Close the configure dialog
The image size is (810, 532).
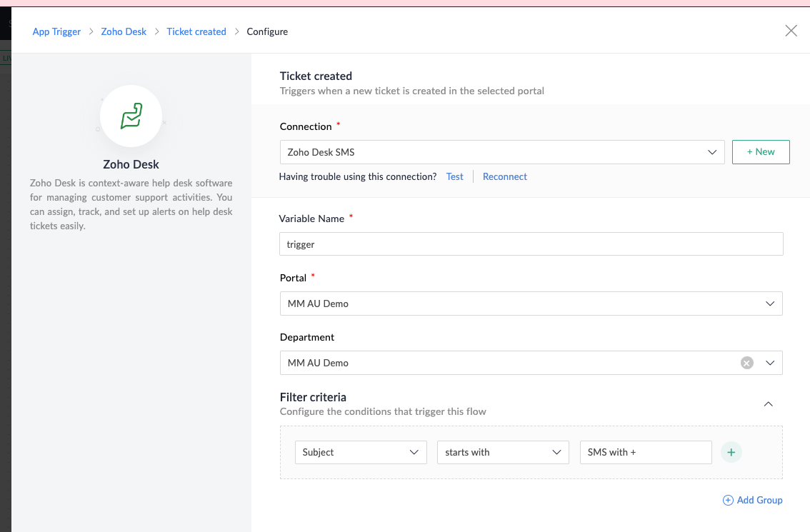(791, 31)
